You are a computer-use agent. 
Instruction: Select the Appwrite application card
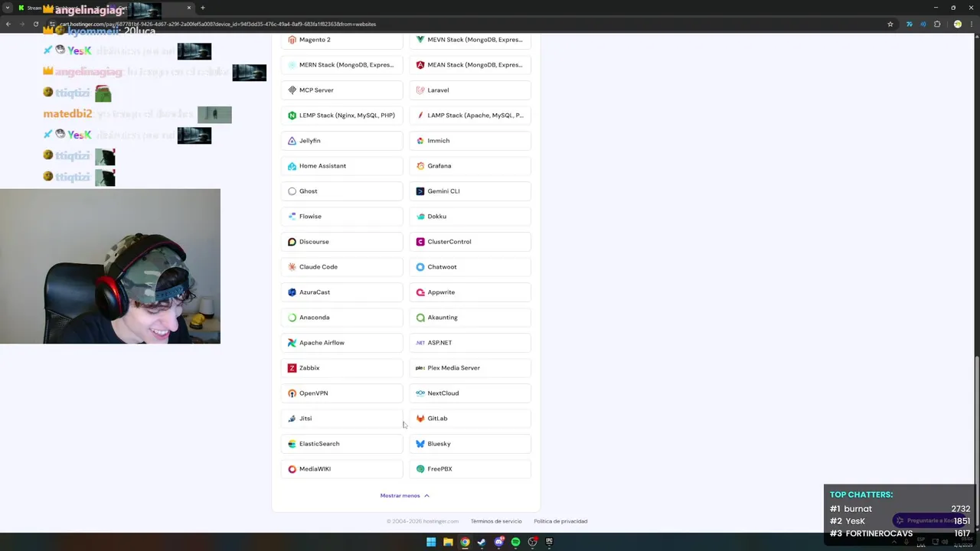click(471, 292)
